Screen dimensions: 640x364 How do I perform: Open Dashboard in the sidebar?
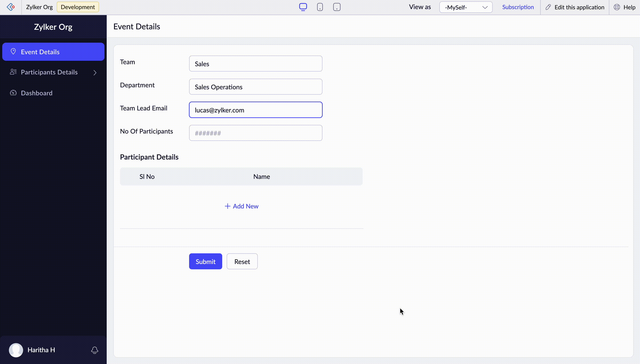click(x=37, y=93)
